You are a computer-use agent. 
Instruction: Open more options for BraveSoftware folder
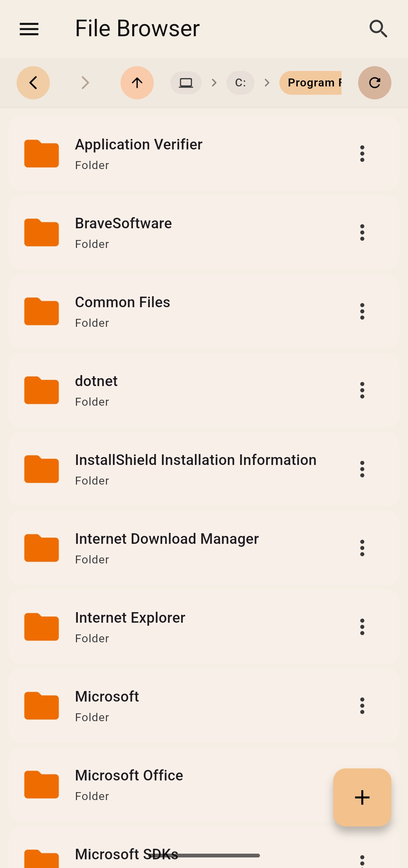coord(362,232)
